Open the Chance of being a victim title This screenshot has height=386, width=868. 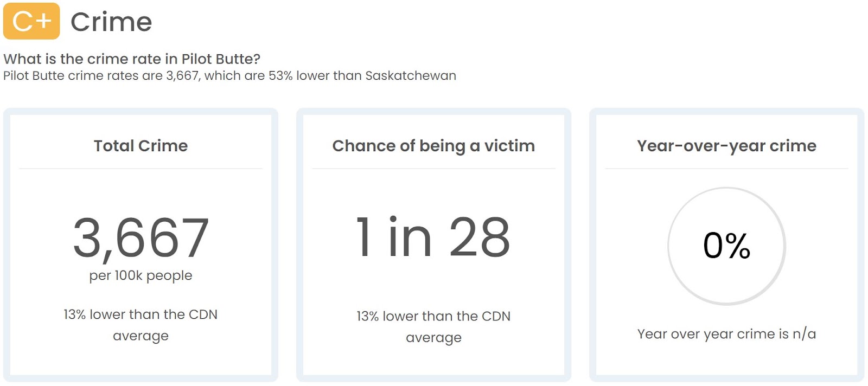(433, 146)
